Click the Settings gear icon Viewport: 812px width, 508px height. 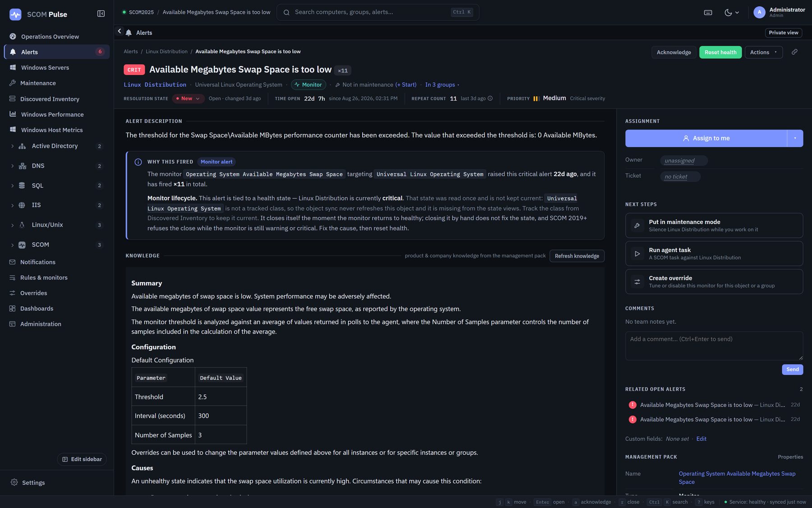[x=14, y=482]
